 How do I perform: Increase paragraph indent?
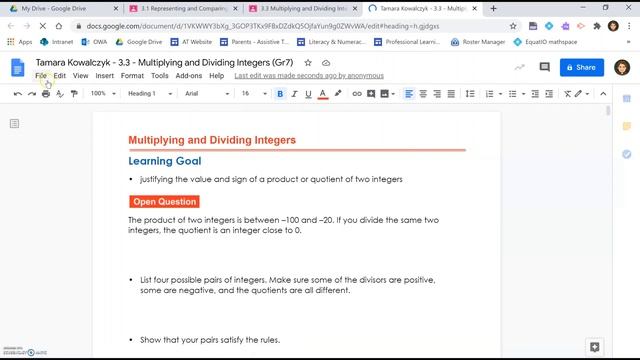[x=549, y=94]
